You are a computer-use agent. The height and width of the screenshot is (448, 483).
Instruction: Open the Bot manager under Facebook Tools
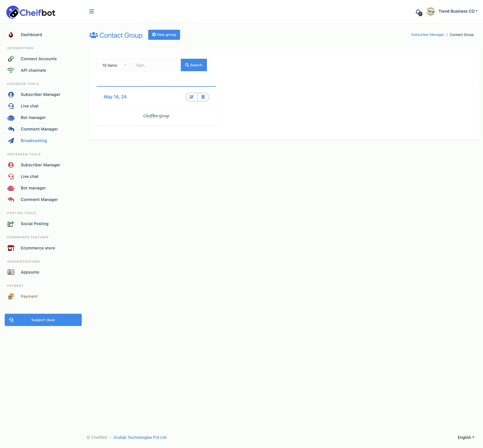[33, 117]
